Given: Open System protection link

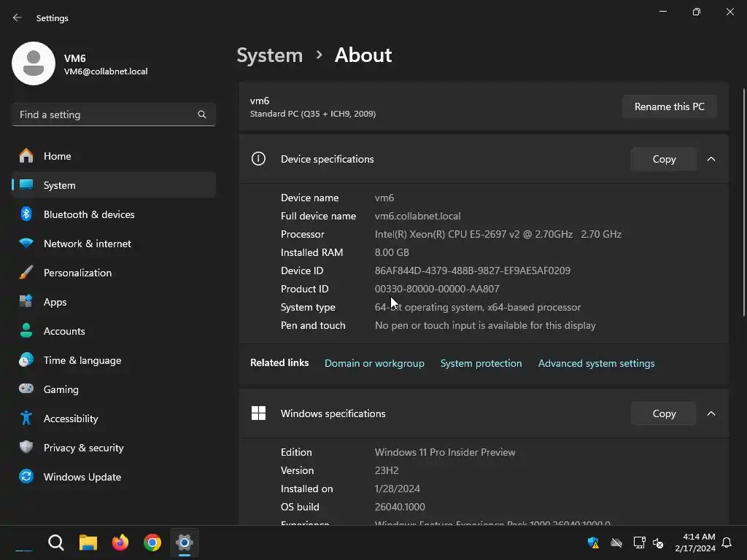Looking at the screenshot, I should tap(481, 363).
